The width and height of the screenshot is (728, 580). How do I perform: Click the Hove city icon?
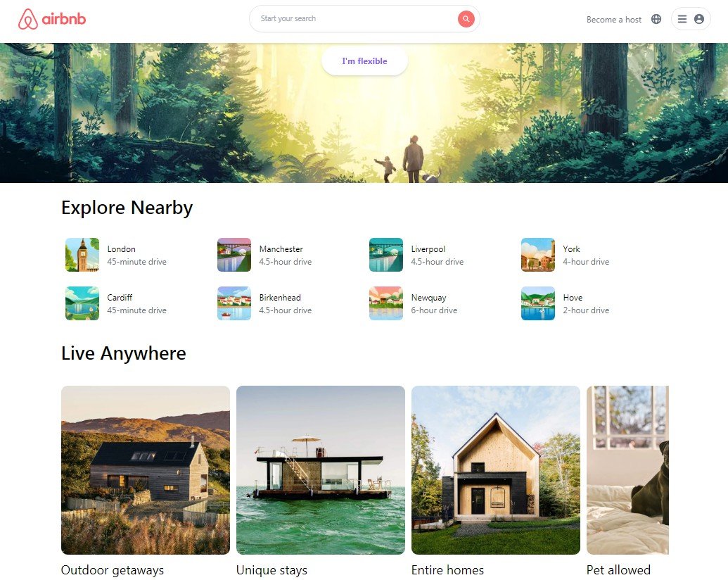(x=537, y=303)
